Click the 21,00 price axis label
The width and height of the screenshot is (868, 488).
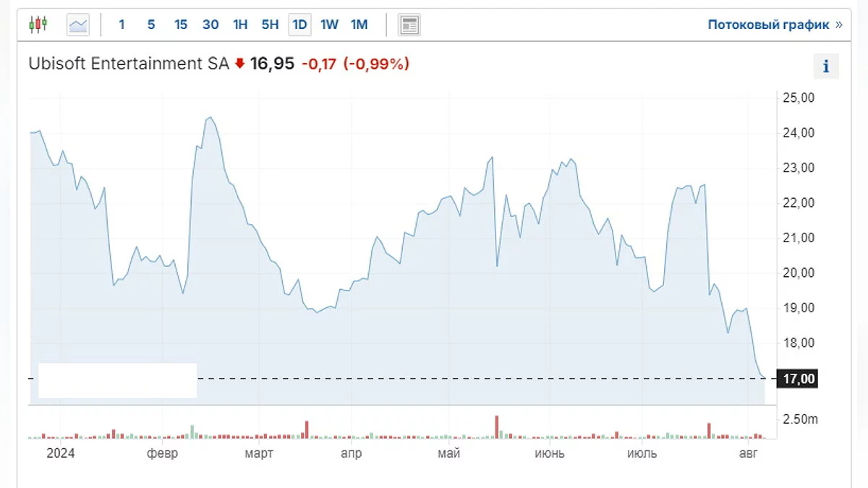[x=798, y=238]
